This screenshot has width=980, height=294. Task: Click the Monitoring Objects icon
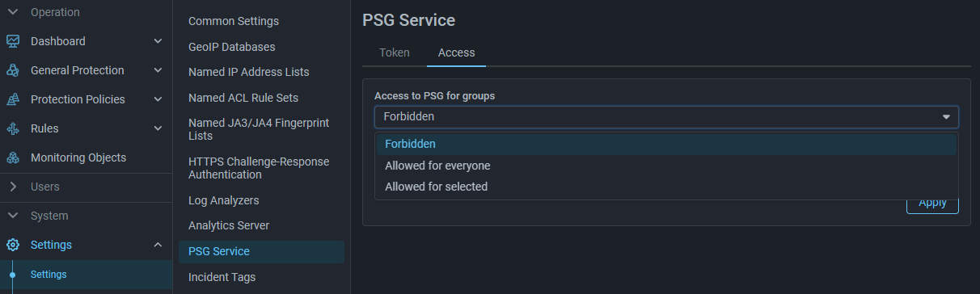click(13, 157)
